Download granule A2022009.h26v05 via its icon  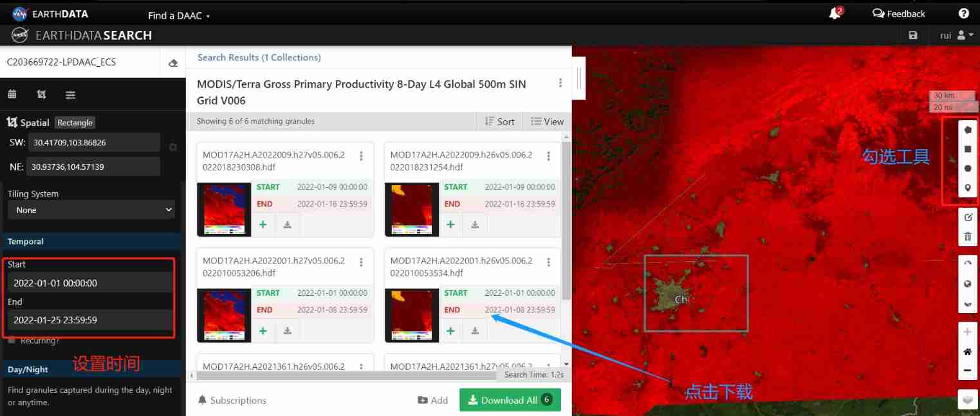(475, 224)
